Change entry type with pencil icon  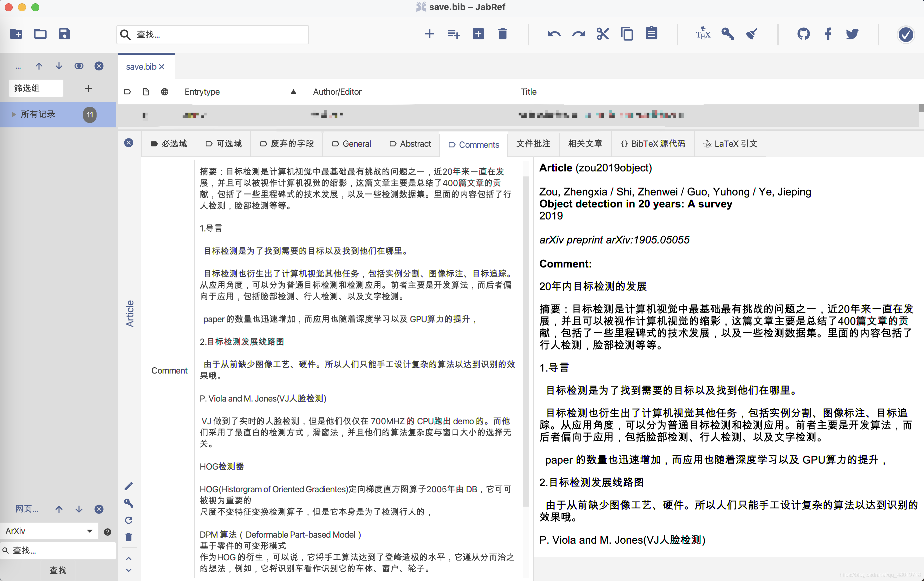129,486
